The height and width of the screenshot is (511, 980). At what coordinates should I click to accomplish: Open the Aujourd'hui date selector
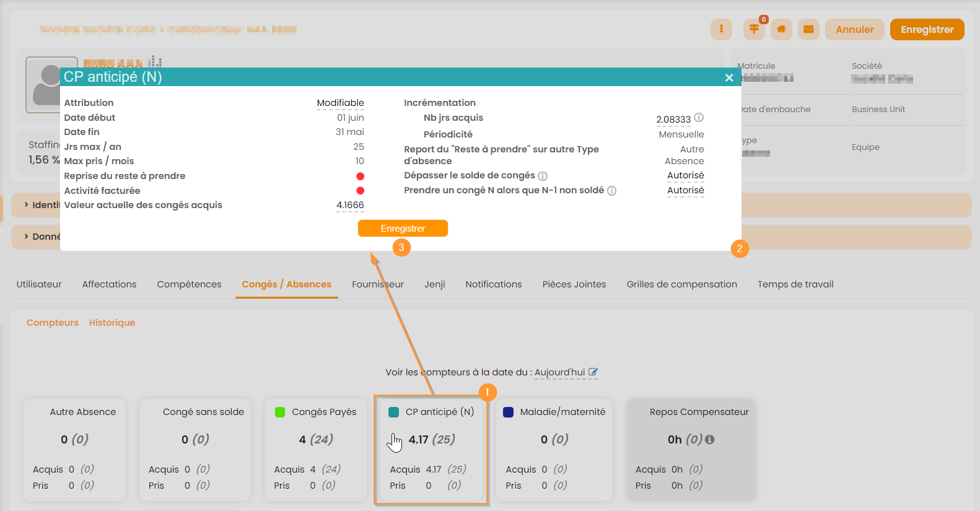point(559,372)
